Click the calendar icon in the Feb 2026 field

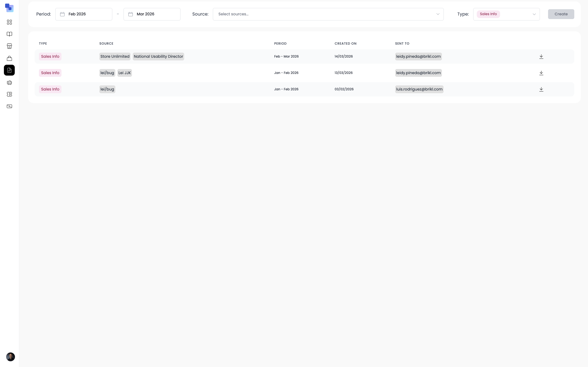tap(62, 14)
